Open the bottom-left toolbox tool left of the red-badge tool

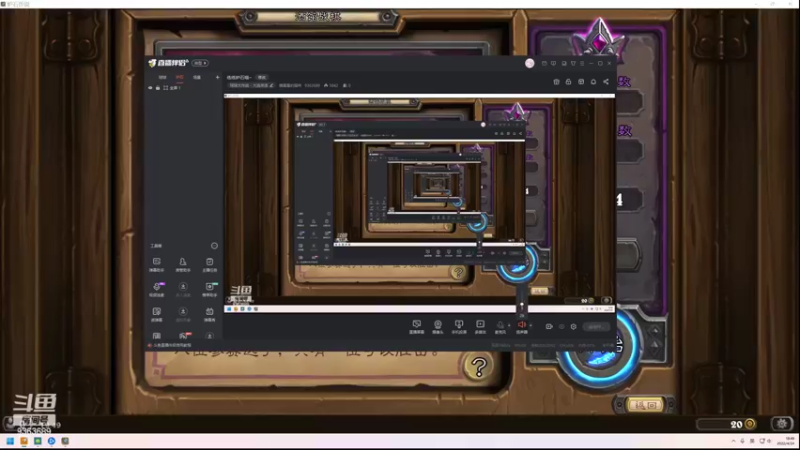(x=157, y=336)
